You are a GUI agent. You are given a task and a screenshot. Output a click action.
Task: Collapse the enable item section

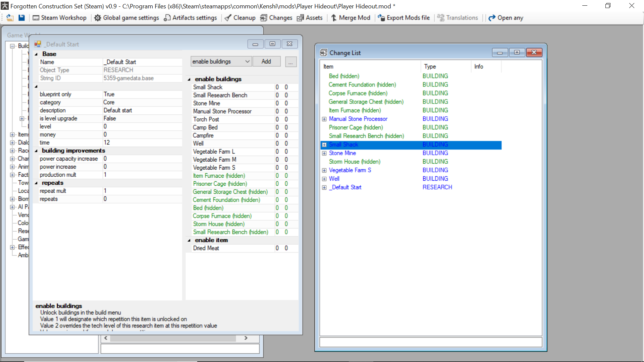[189, 240]
